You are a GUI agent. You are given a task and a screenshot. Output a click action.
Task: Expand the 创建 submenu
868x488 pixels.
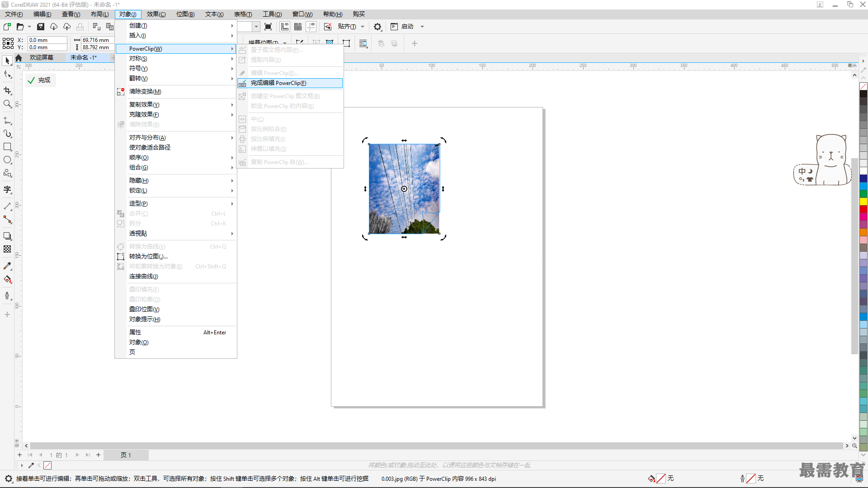pyautogui.click(x=176, y=26)
